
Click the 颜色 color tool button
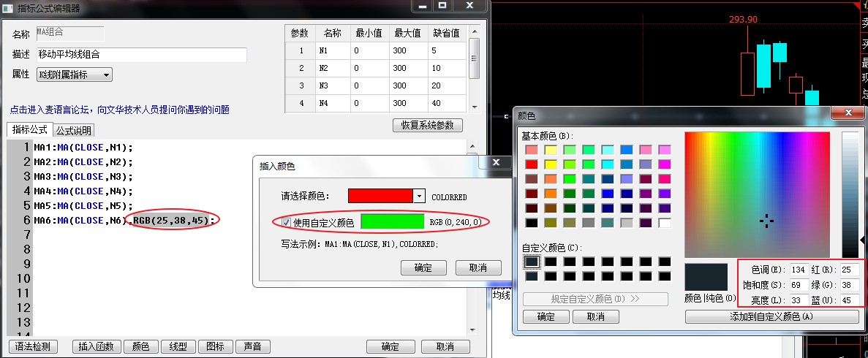140,346
